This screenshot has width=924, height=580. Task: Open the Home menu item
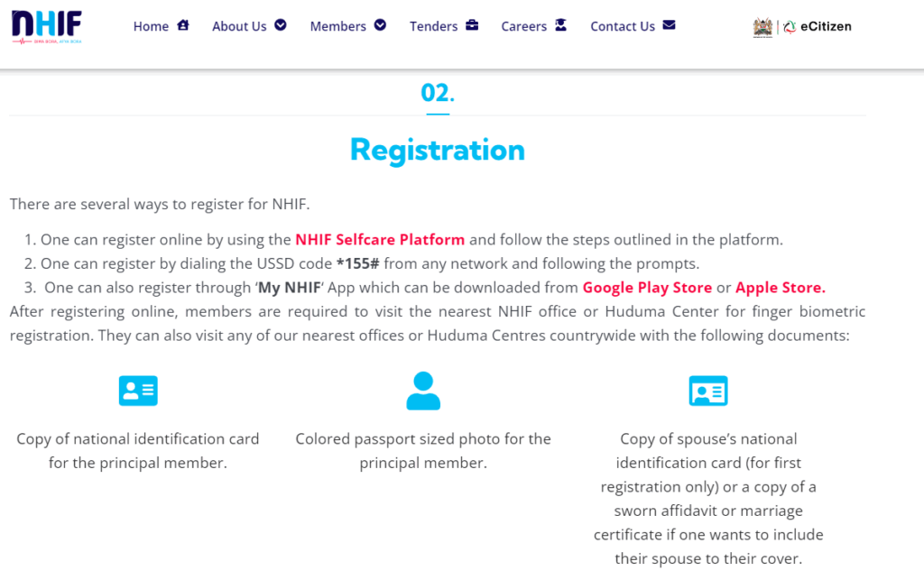pos(151,26)
